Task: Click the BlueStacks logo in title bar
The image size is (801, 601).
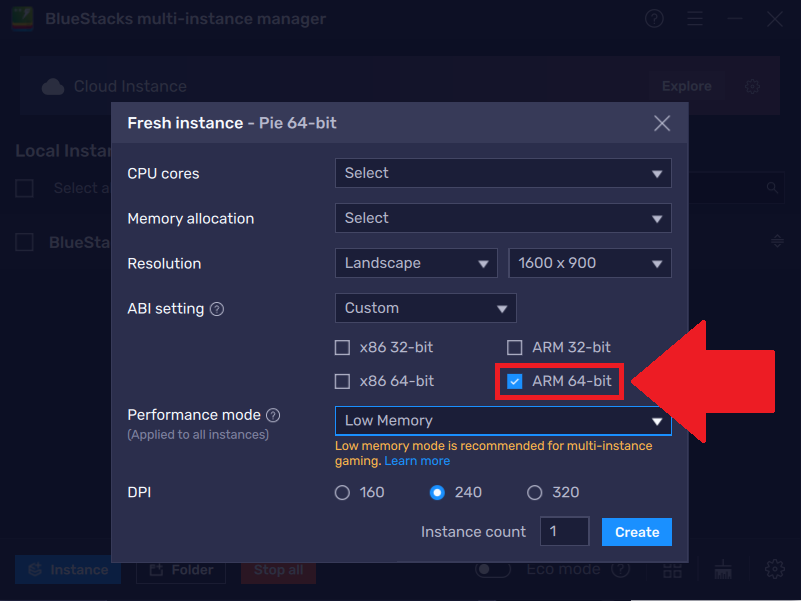Action: [22, 19]
